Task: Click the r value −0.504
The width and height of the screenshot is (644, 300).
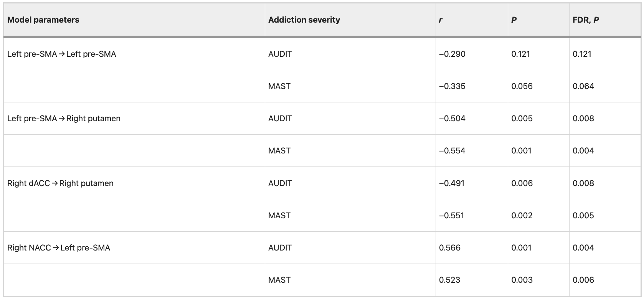Action: click(x=452, y=119)
